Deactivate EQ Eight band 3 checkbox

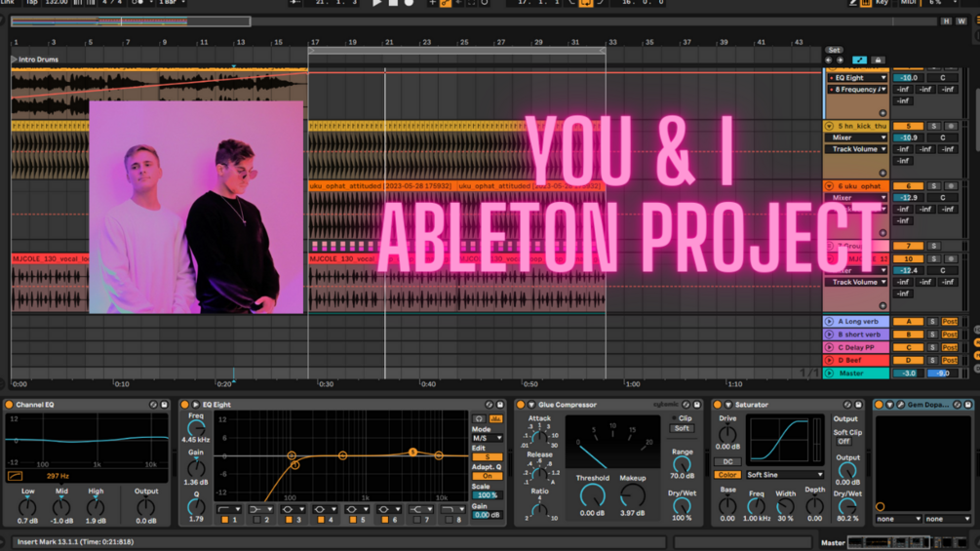[x=289, y=520]
